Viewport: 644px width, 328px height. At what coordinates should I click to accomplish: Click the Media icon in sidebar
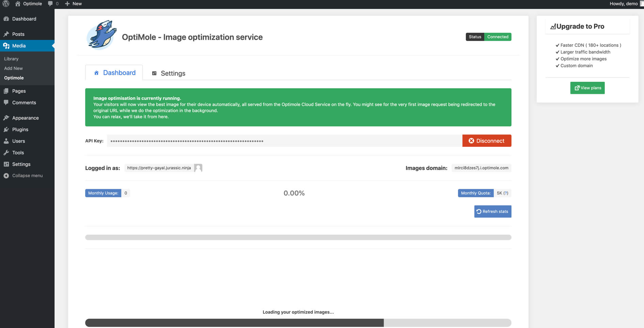pos(6,46)
